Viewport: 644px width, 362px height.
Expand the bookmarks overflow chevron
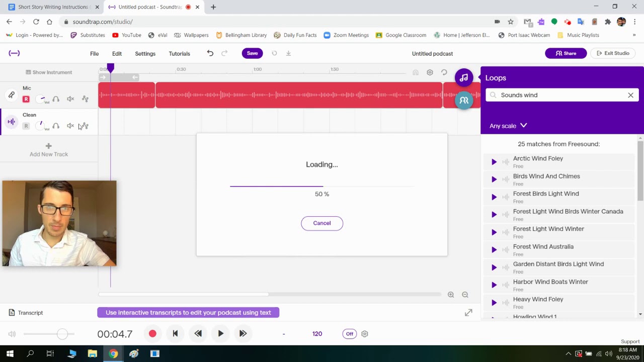[x=634, y=35]
